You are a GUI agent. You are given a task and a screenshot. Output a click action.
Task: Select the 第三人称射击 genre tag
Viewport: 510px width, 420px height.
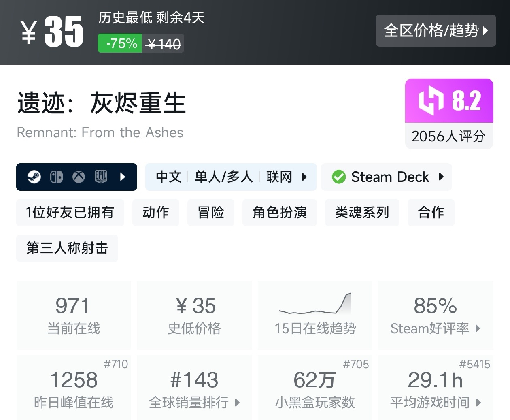point(67,248)
